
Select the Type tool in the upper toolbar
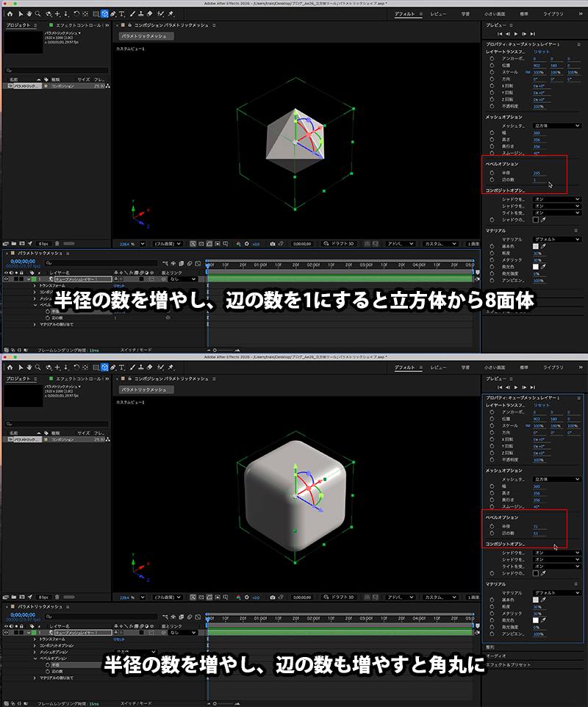(x=122, y=13)
